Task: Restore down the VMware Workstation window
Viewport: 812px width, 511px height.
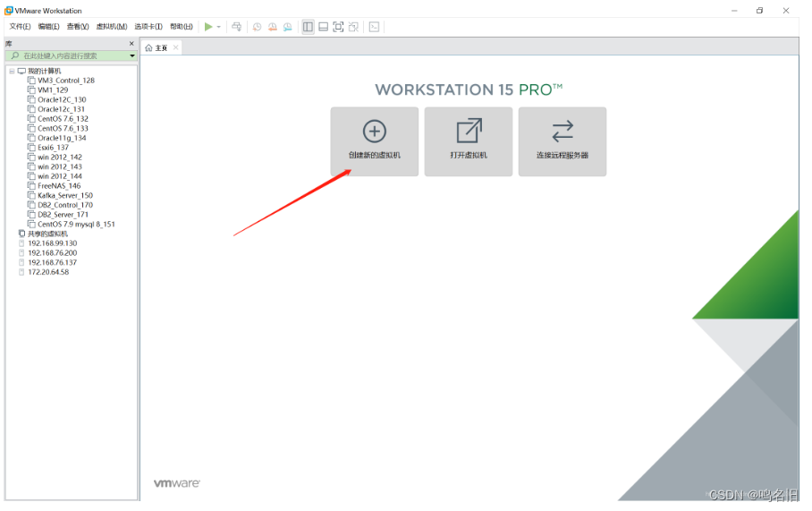Action: pyautogui.click(x=760, y=11)
